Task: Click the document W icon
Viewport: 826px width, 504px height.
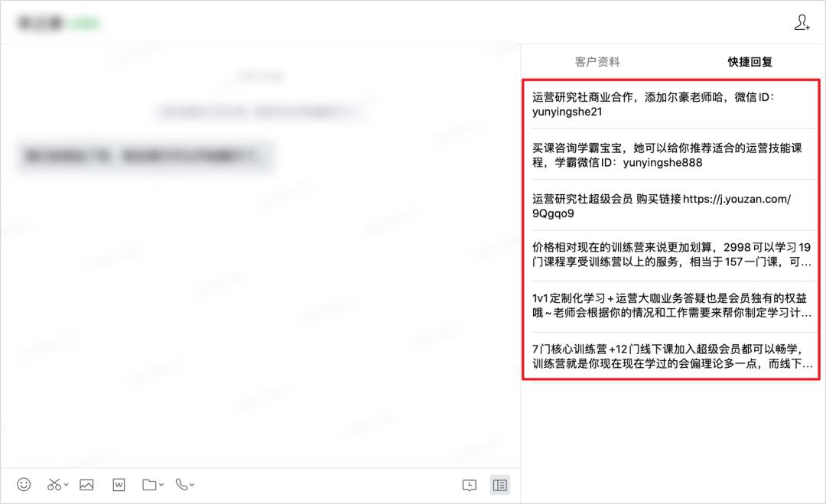Action: pos(119,485)
